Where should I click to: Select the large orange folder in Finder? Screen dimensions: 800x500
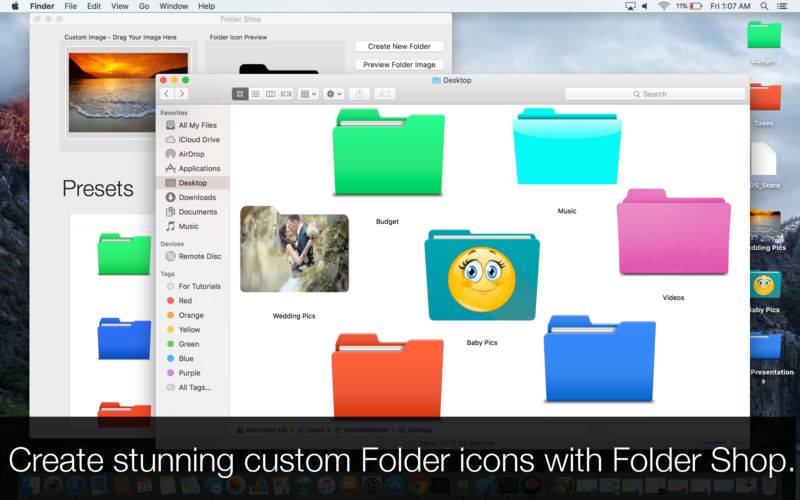(x=387, y=375)
